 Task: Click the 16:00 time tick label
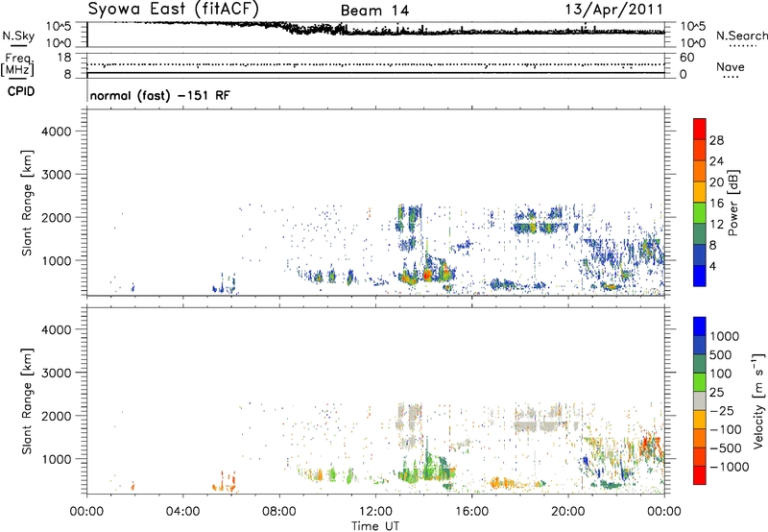471,512
